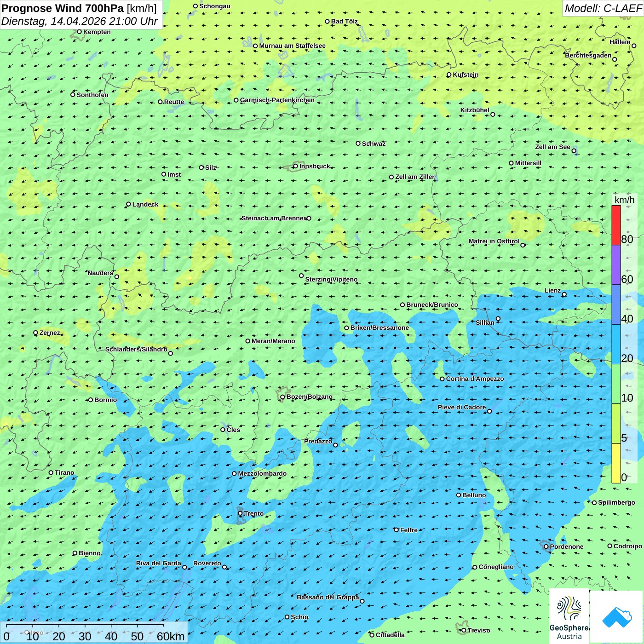
Task: Click the Feltre marker
Action: click(x=396, y=530)
